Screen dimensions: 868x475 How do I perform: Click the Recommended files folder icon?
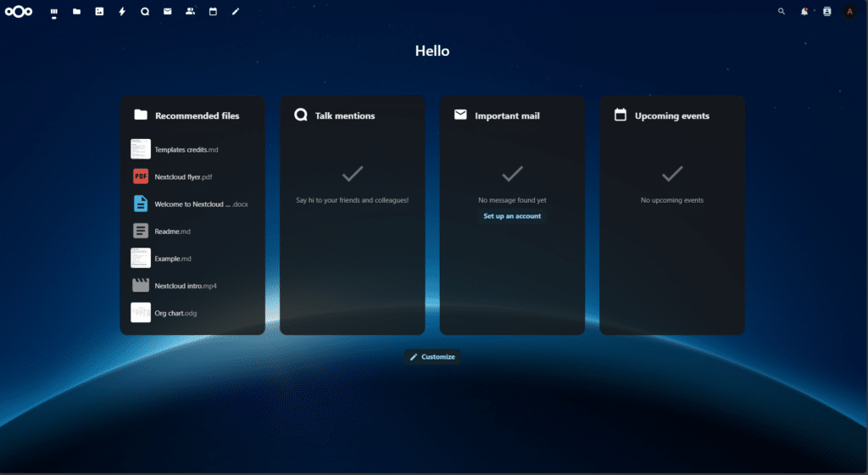point(141,115)
